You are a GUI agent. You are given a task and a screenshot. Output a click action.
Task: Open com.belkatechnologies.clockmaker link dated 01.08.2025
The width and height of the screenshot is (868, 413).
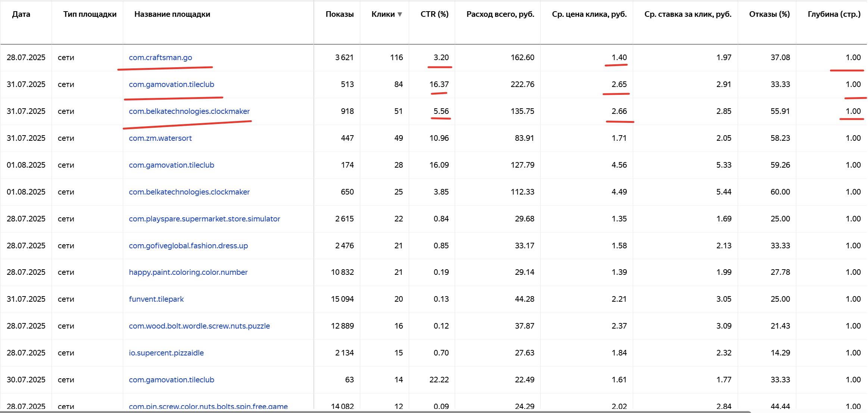tap(189, 192)
